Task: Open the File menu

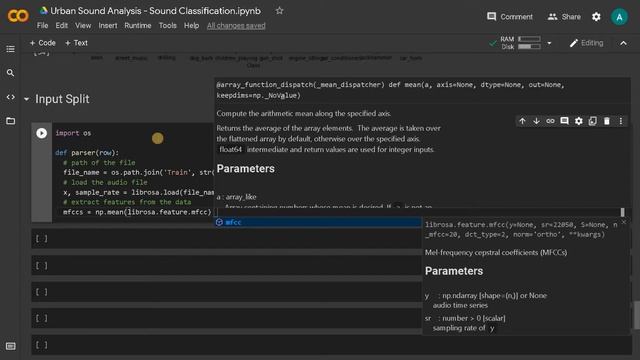Action: [42, 26]
